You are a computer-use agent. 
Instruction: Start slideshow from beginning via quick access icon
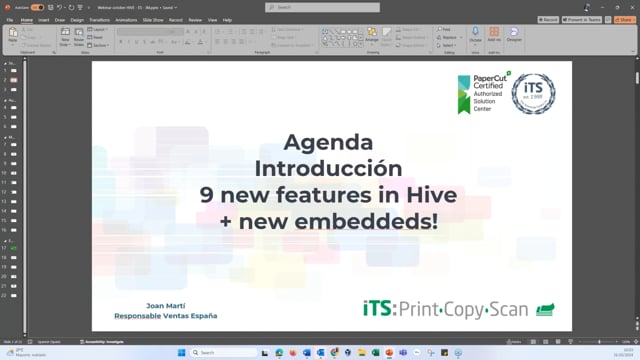80,7
